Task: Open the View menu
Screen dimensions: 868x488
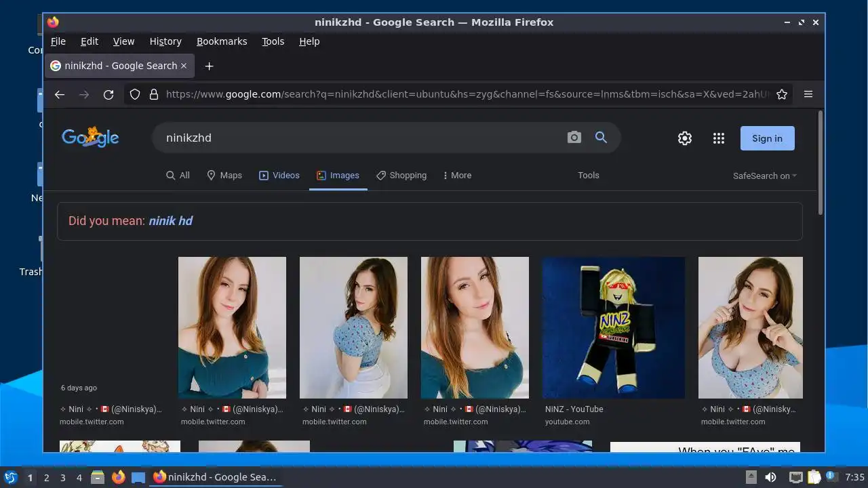Action: click(123, 41)
